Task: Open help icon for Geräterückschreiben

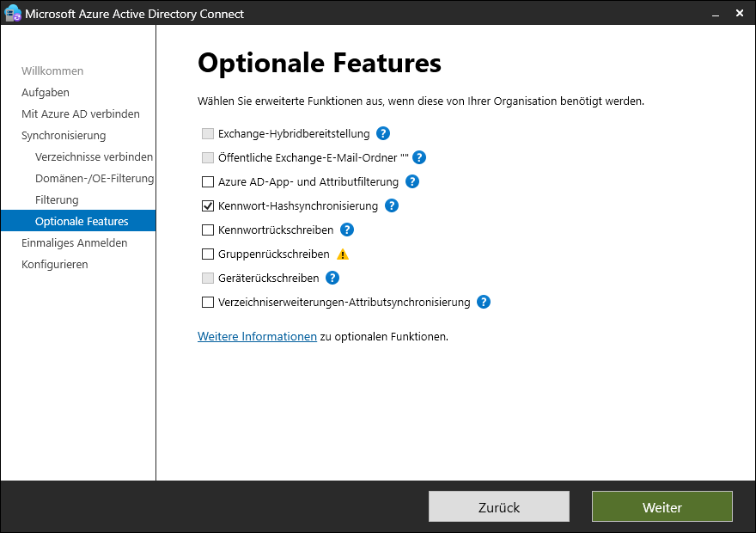Action: coord(332,278)
